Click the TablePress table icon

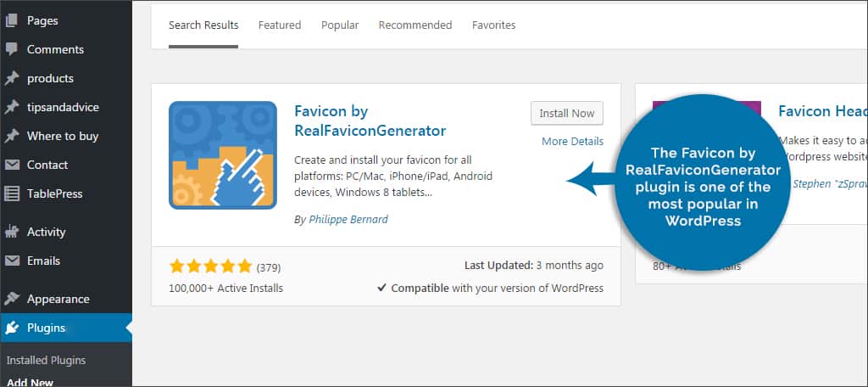pos(12,193)
